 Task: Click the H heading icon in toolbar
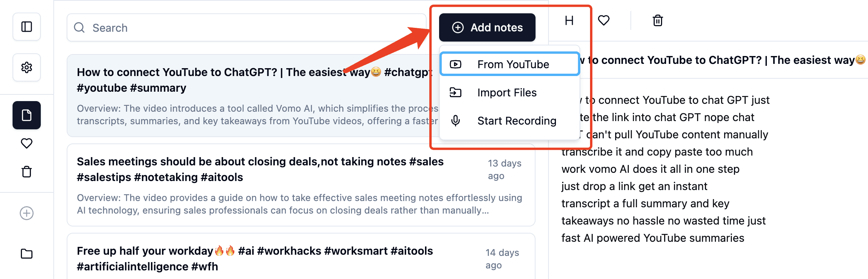pos(569,20)
